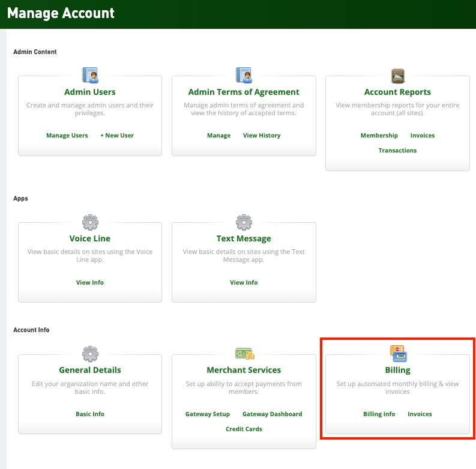Open the Credit Cards link
Screen dimensions: 476x469
point(244,429)
